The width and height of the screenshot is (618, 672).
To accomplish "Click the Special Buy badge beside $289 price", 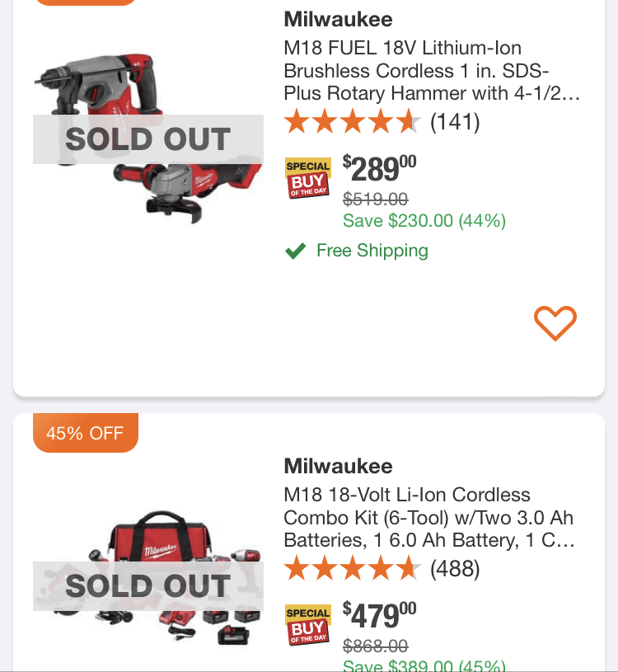I will coord(308,177).
